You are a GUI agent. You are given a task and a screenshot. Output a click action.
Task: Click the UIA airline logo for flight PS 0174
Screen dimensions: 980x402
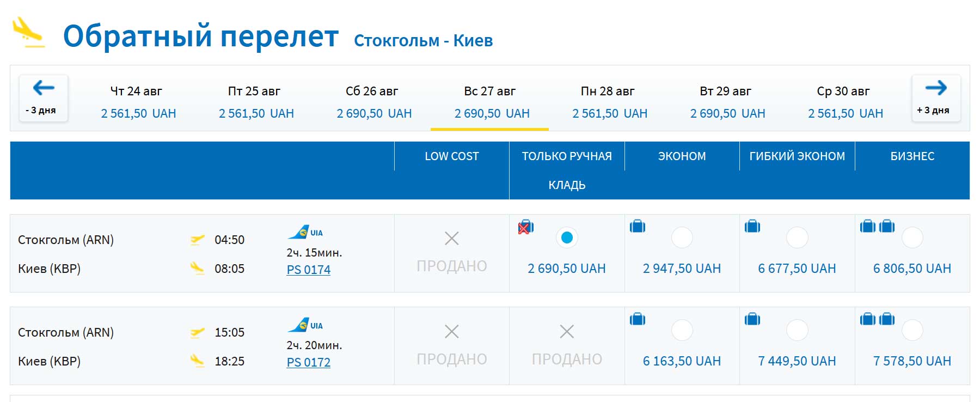point(305,233)
